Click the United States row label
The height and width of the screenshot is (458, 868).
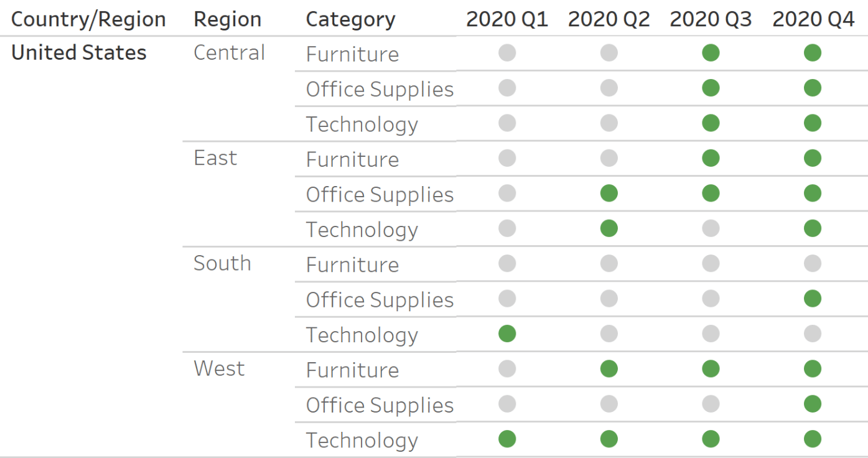pyautogui.click(x=79, y=53)
